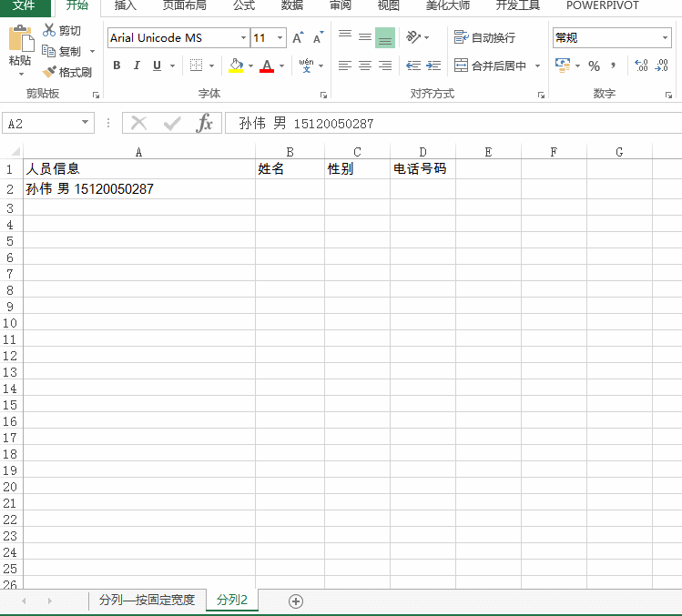Click the red font color swatch
The height and width of the screenshot is (616, 682).
[266, 66]
